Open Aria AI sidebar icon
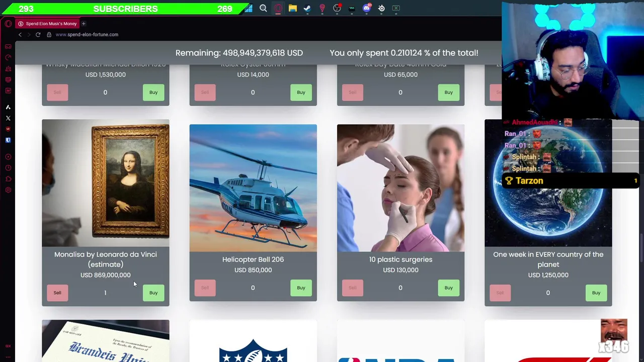 (8, 107)
